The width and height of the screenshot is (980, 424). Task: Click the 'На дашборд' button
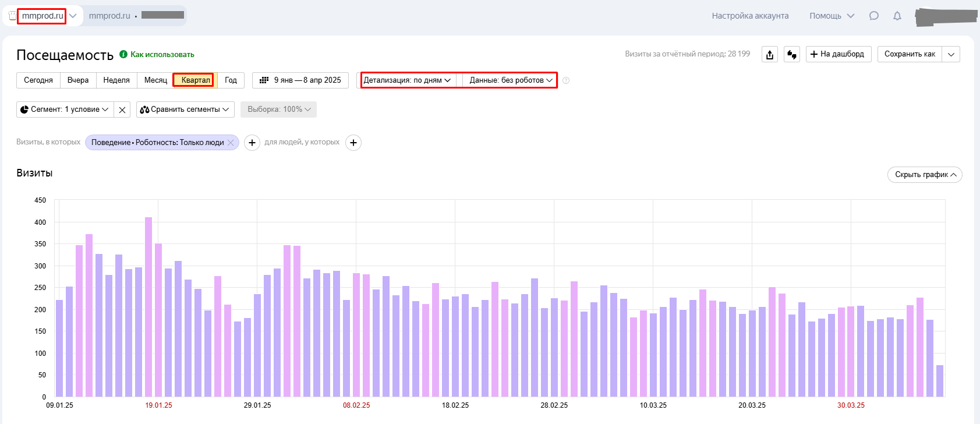[839, 54]
